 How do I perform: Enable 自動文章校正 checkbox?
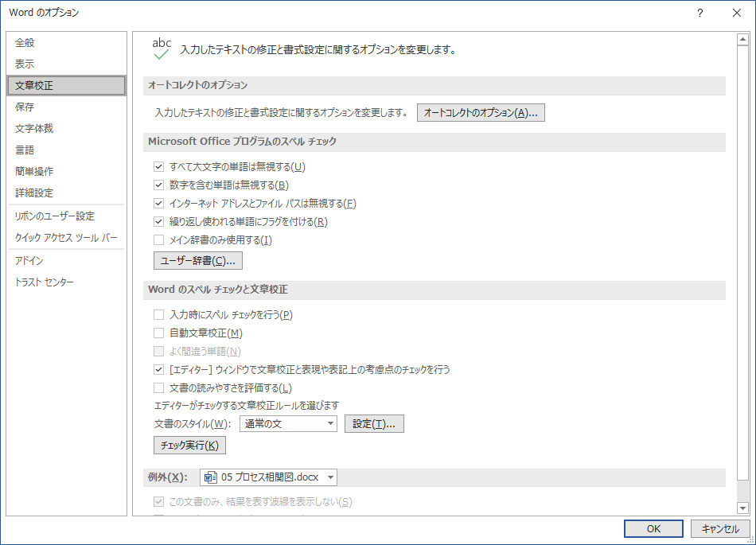(158, 333)
